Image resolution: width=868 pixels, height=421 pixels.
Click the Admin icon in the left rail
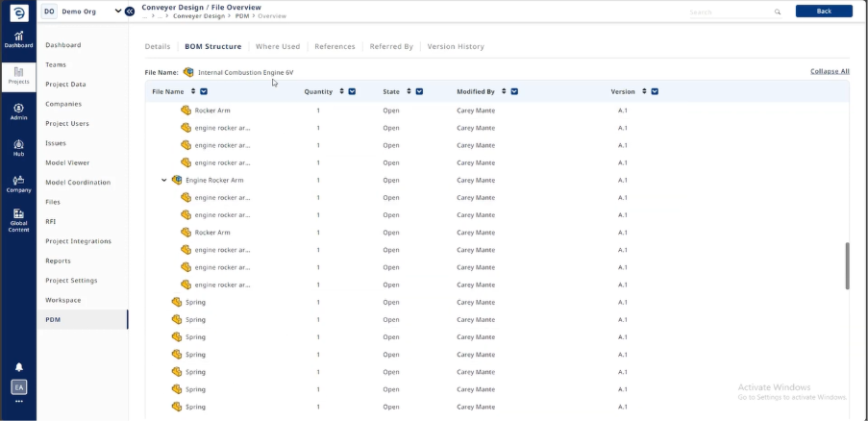click(18, 110)
